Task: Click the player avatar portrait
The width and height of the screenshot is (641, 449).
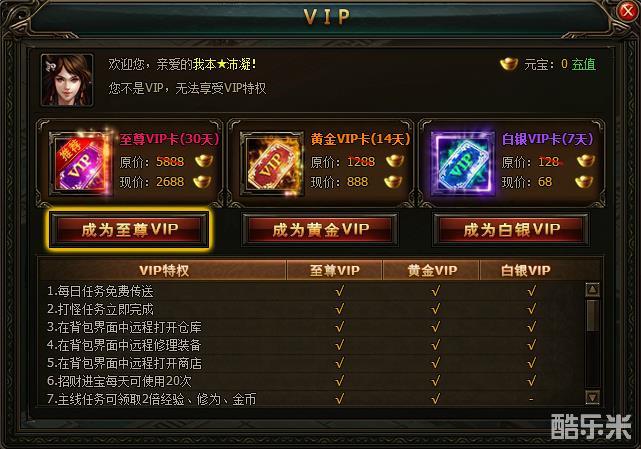Action: click(67, 80)
